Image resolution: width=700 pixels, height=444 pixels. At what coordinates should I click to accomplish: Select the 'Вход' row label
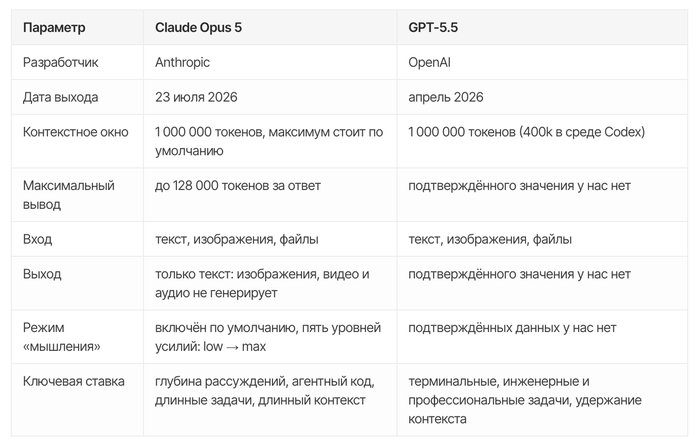click(x=38, y=239)
